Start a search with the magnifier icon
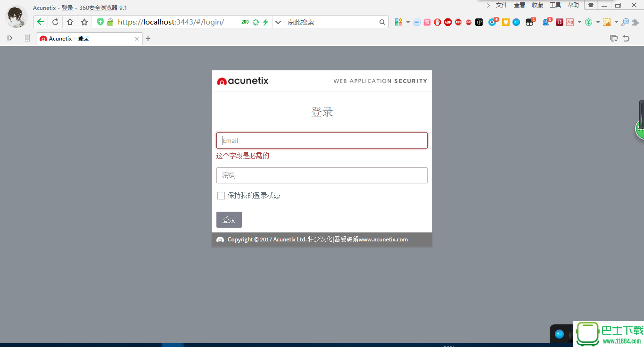Screen dimensions: 644x347 tap(382, 22)
